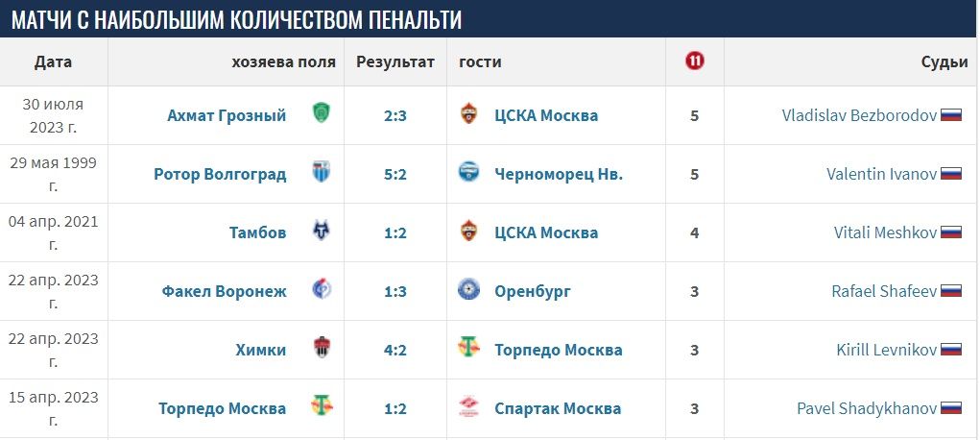Click the Судьи column header
The image size is (980, 440).
click(x=944, y=61)
